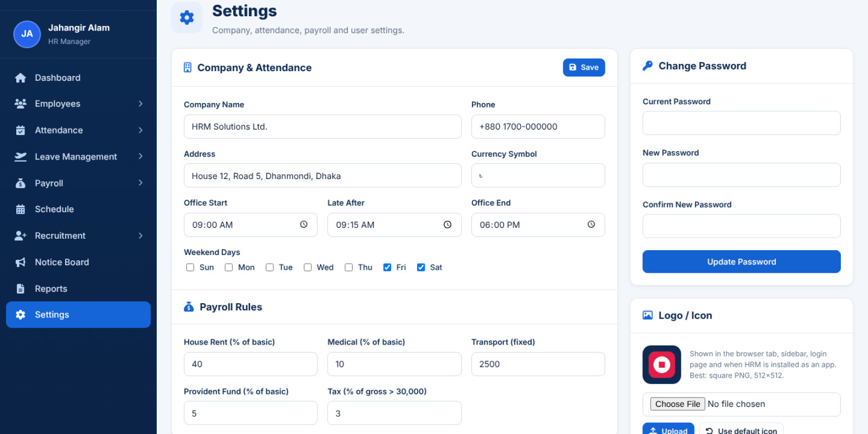This screenshot has height=434, width=868.
Task: Click the Schedule calendar icon
Action: click(21, 209)
